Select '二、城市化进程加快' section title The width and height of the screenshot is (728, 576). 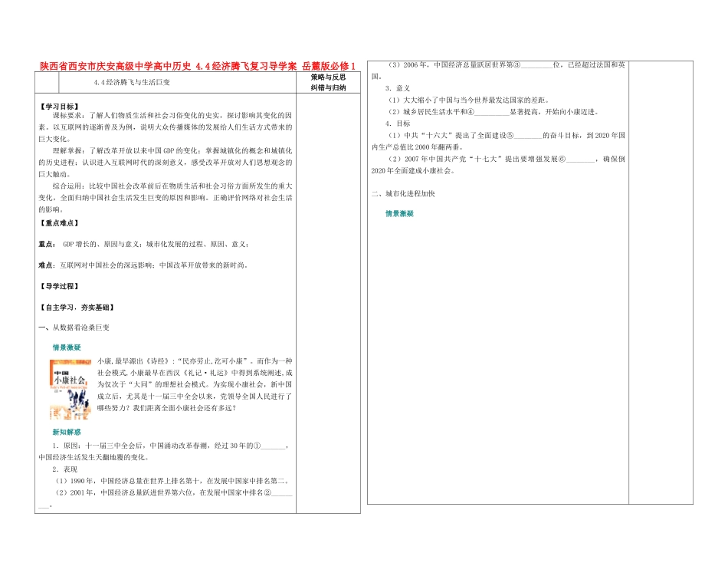(x=403, y=194)
